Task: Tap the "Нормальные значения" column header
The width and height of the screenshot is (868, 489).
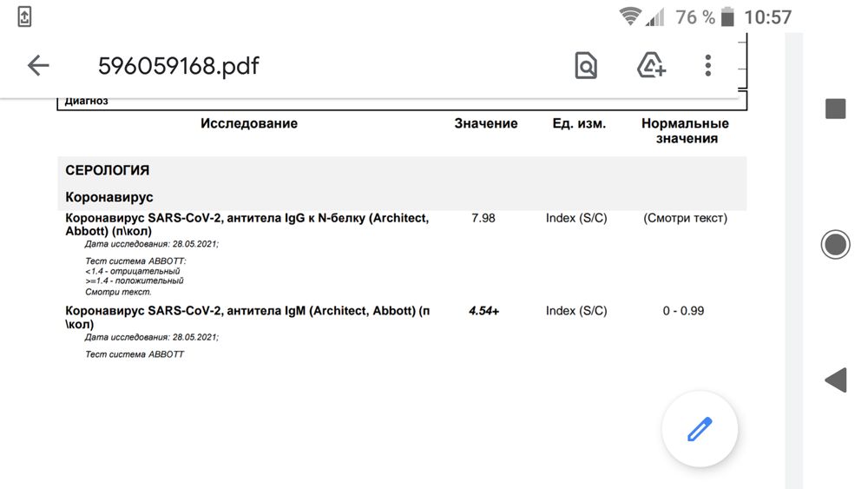Action: tap(686, 130)
